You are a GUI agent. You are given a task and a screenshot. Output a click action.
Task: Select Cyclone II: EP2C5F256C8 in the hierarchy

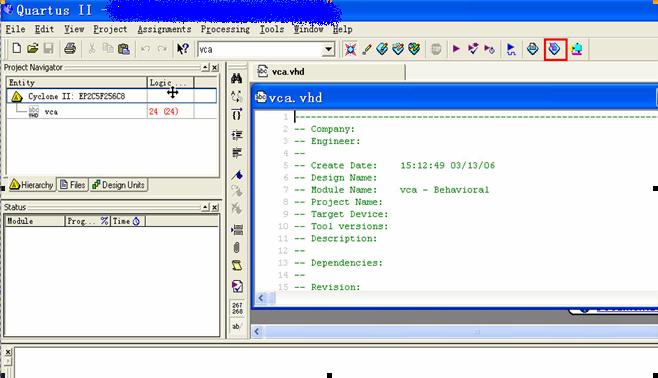pos(76,96)
